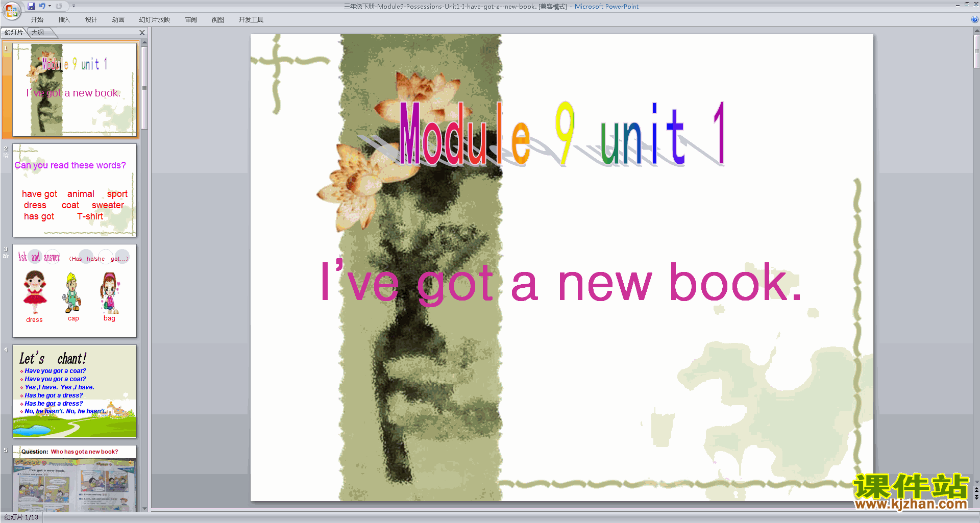Open the 开始 ribbon tab
This screenshot has height=523, width=980.
click(37, 20)
